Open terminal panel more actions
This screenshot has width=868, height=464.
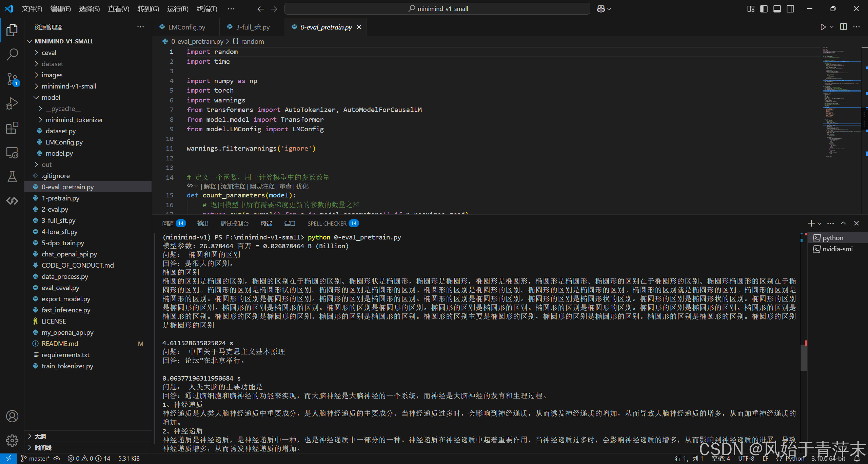tap(830, 223)
